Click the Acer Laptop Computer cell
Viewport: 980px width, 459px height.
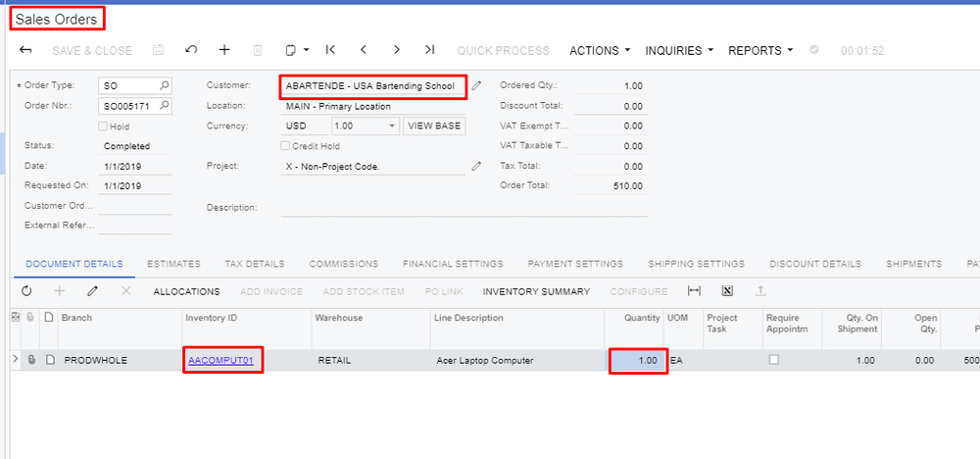[516, 360]
